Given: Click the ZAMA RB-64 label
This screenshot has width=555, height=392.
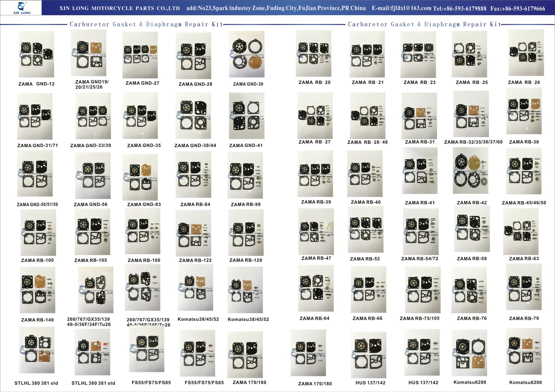Looking at the screenshot, I should pos(314,318).
